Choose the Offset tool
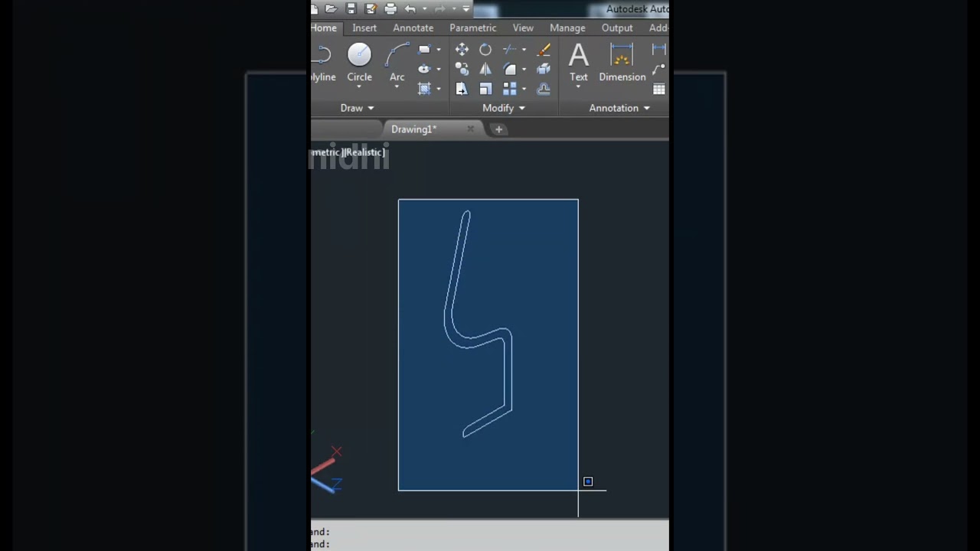This screenshot has width=980, height=551. tap(544, 89)
